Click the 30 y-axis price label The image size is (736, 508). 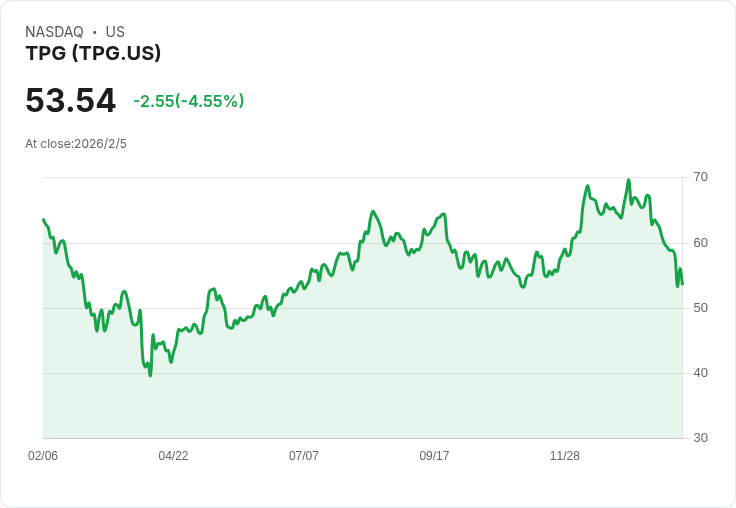[701, 438]
